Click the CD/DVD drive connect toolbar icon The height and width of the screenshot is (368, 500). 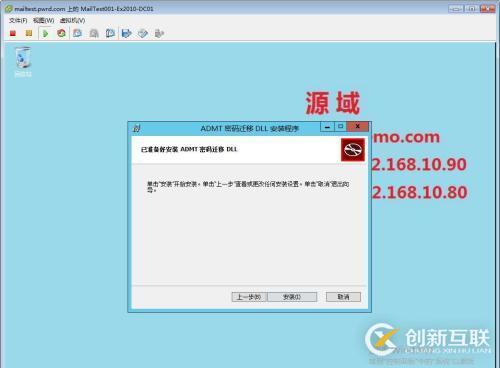coord(143,33)
